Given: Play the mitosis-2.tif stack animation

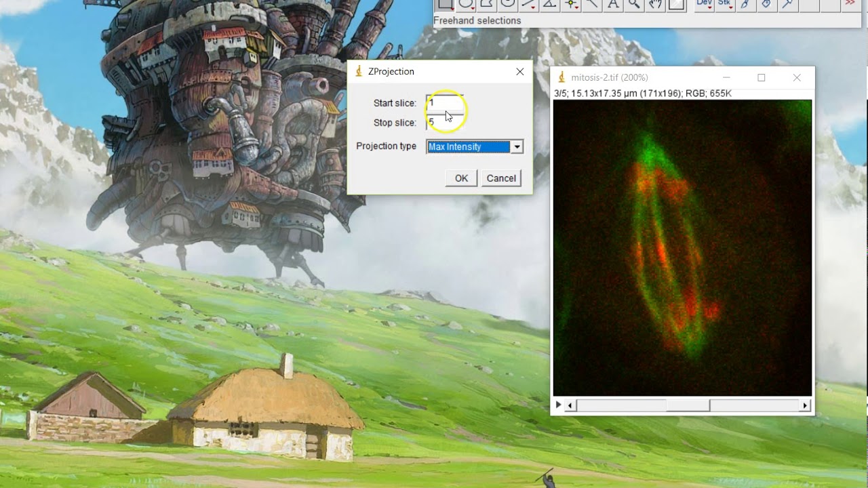Looking at the screenshot, I should [x=559, y=405].
